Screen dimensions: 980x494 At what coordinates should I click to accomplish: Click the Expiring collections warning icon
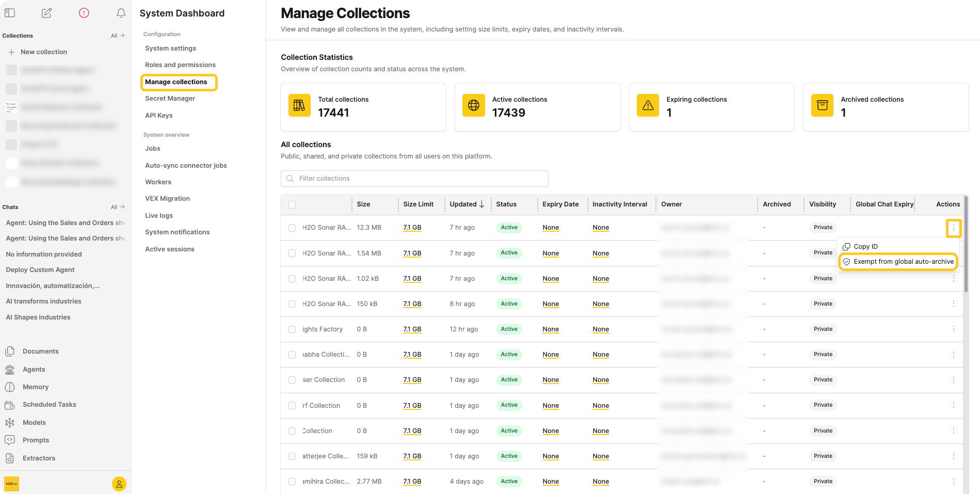coord(648,105)
